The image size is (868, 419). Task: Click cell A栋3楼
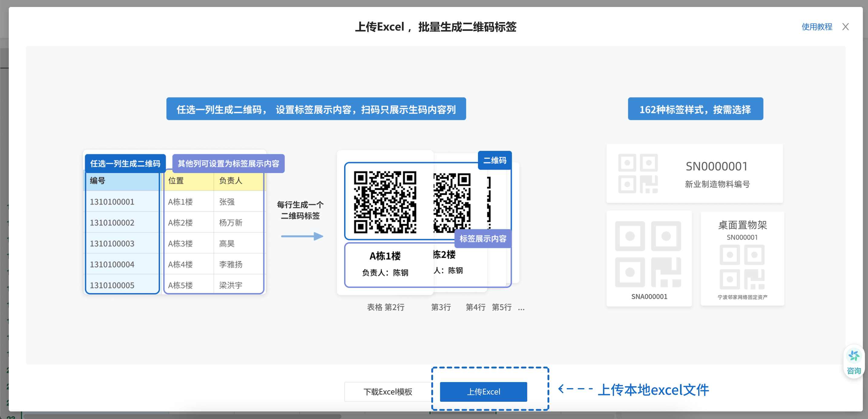189,243
